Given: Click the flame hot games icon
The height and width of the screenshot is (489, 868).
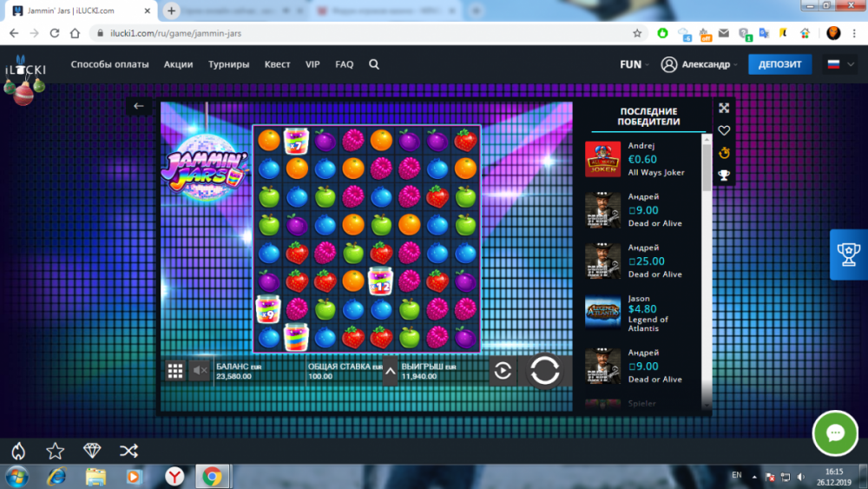Looking at the screenshot, I should 18,450.
